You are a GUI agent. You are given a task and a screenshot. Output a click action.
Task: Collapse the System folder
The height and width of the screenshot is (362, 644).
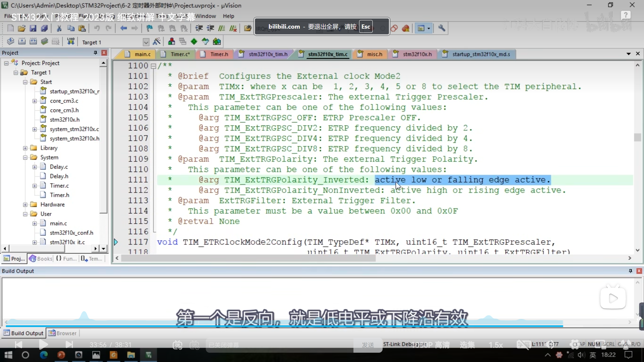25,158
